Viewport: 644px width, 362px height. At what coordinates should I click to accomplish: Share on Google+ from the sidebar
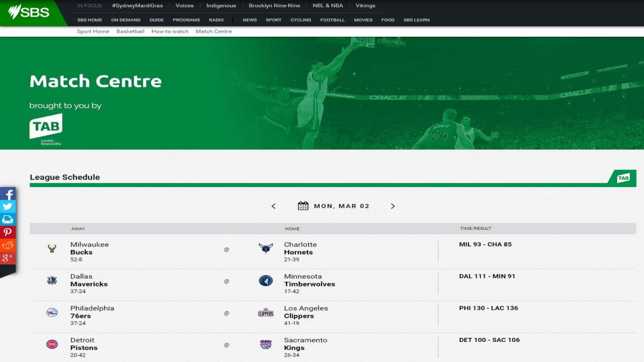coord(8,257)
